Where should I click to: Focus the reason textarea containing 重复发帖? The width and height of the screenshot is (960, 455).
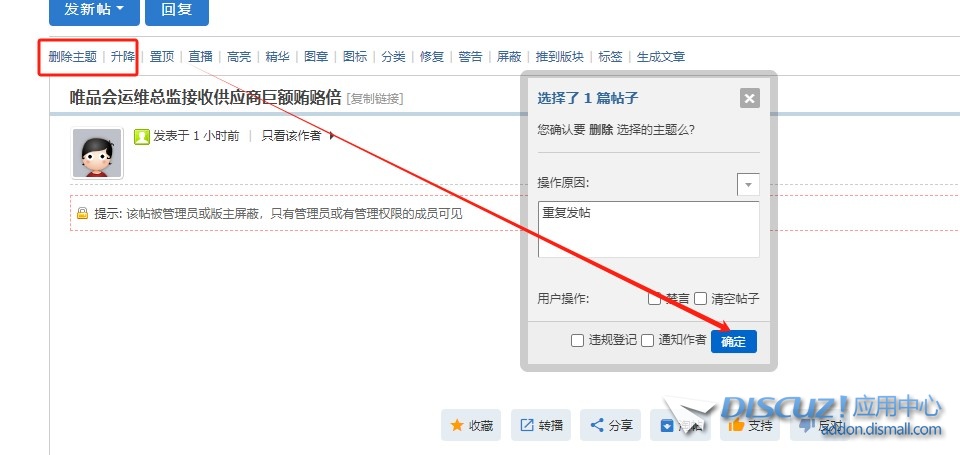tap(648, 229)
